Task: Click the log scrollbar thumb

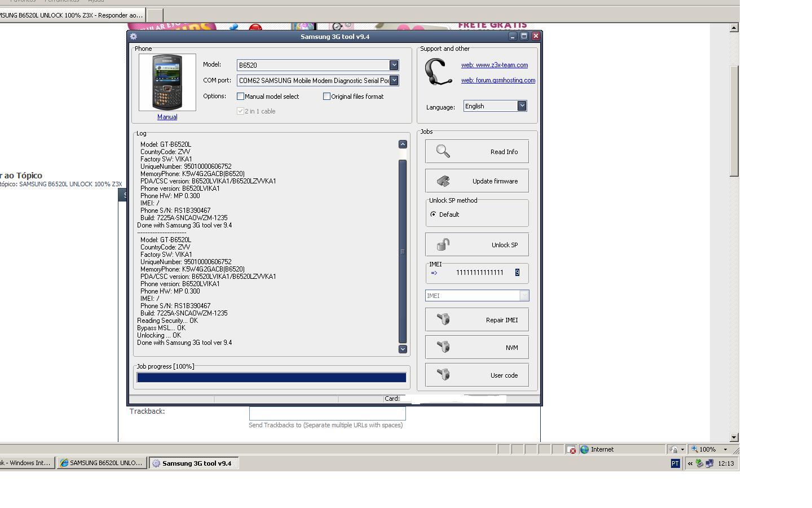Action: click(403, 251)
